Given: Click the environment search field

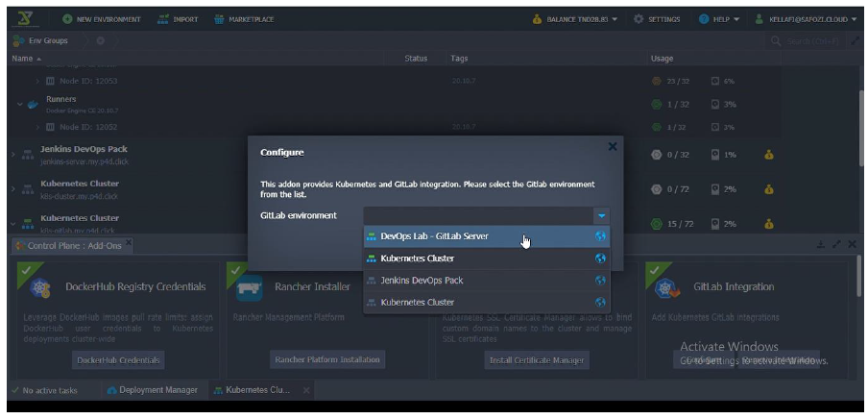Looking at the screenshot, I should click(806, 40).
